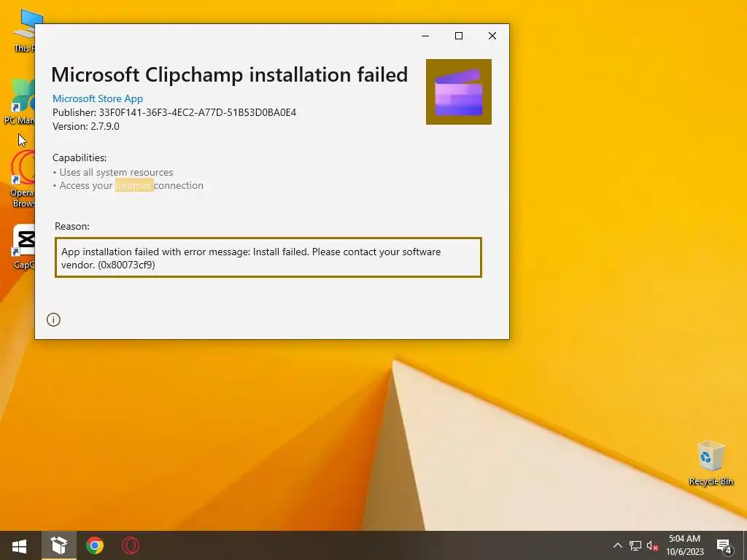
Task: Launch Opera from the taskbar
Action: coord(130,545)
